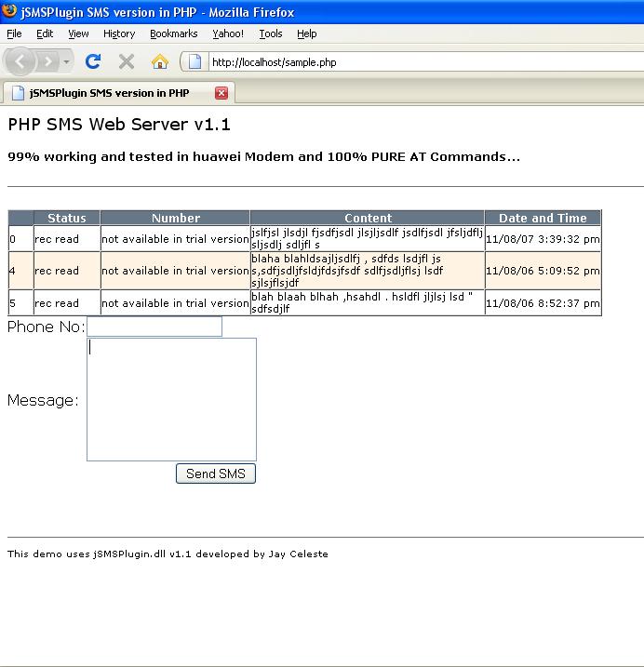Open the Yahoo! menu

tap(228, 33)
